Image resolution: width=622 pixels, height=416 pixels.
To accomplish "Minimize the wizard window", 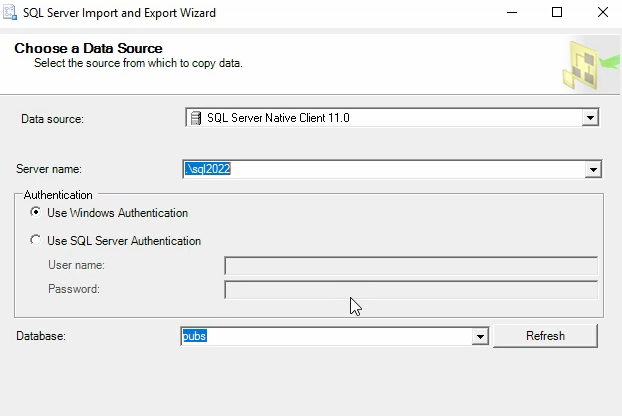I will (x=512, y=12).
